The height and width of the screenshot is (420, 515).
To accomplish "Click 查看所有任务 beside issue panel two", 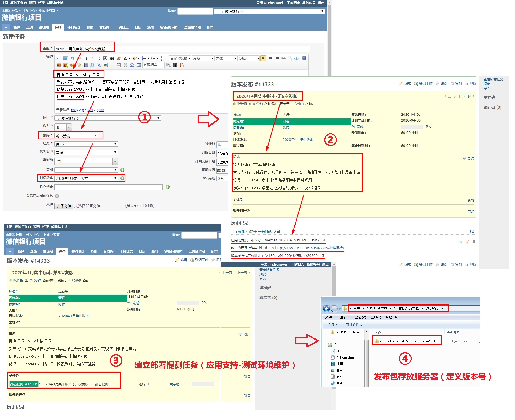I will pyautogui.click(x=493, y=79).
